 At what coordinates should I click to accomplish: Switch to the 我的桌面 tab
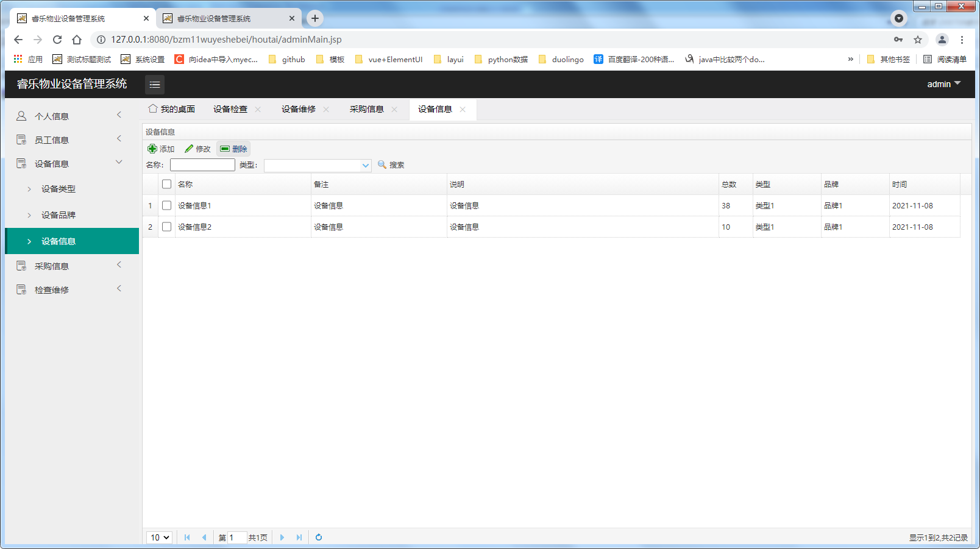pyautogui.click(x=172, y=109)
